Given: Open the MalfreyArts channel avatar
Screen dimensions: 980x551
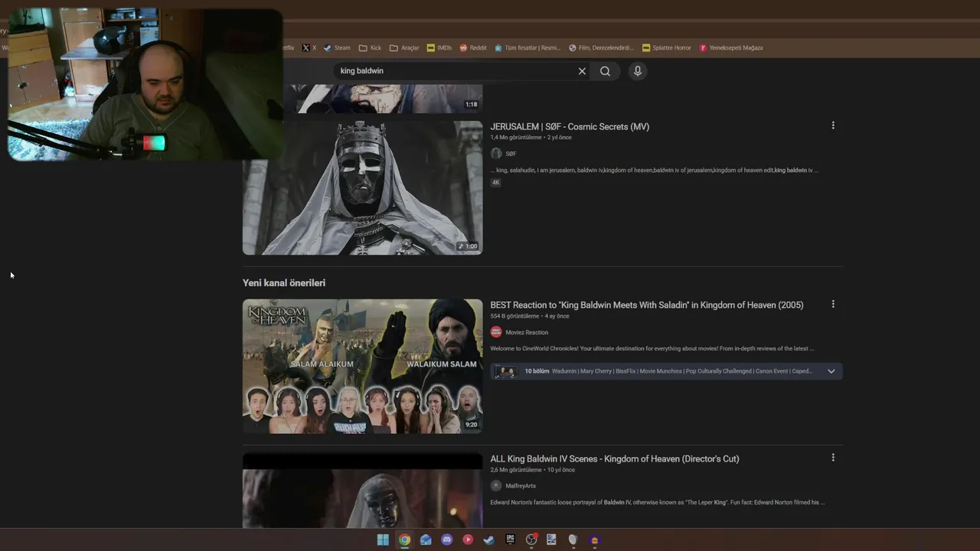Looking at the screenshot, I should 496,486.
